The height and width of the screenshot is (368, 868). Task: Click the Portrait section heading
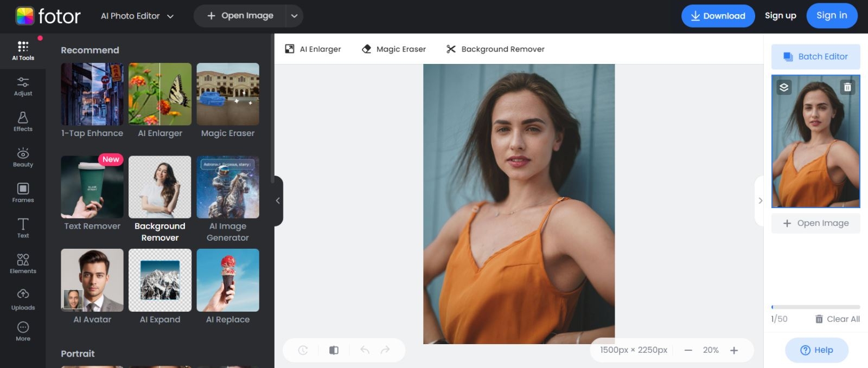click(x=78, y=353)
